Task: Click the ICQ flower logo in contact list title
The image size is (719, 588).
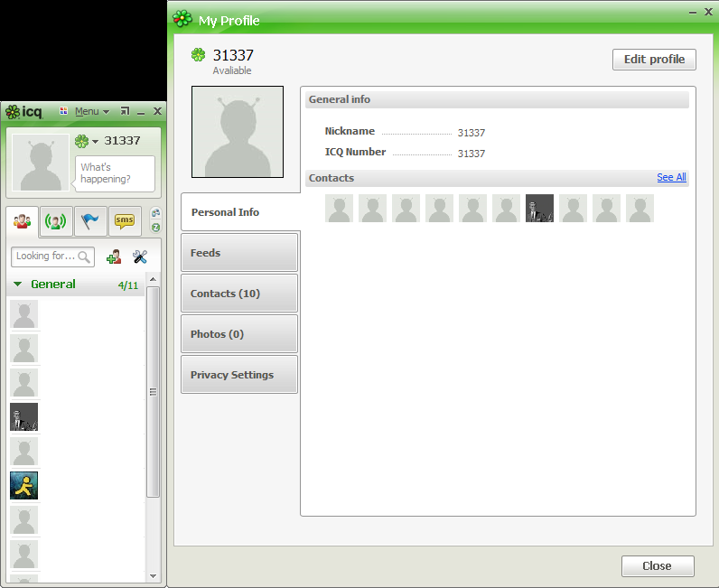Action: coord(13,111)
